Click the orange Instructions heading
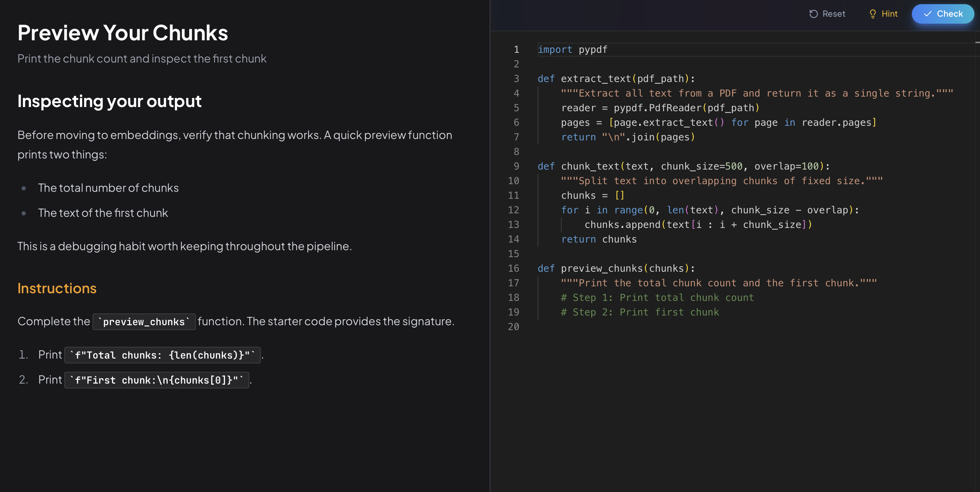The image size is (980, 492). point(57,289)
